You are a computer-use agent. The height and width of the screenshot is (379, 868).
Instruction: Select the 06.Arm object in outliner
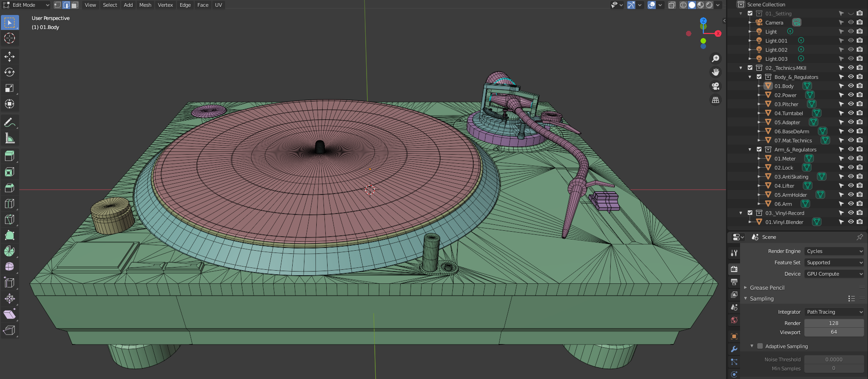tap(783, 204)
